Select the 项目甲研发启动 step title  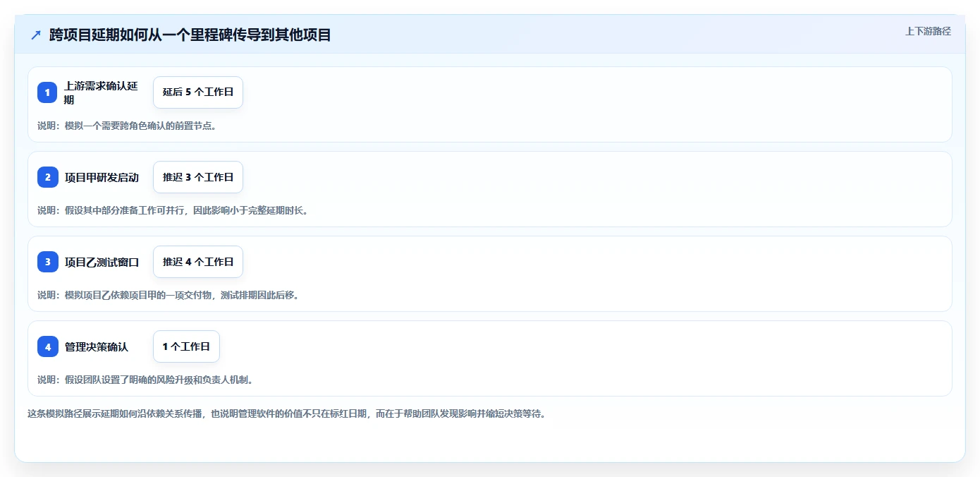[102, 177]
